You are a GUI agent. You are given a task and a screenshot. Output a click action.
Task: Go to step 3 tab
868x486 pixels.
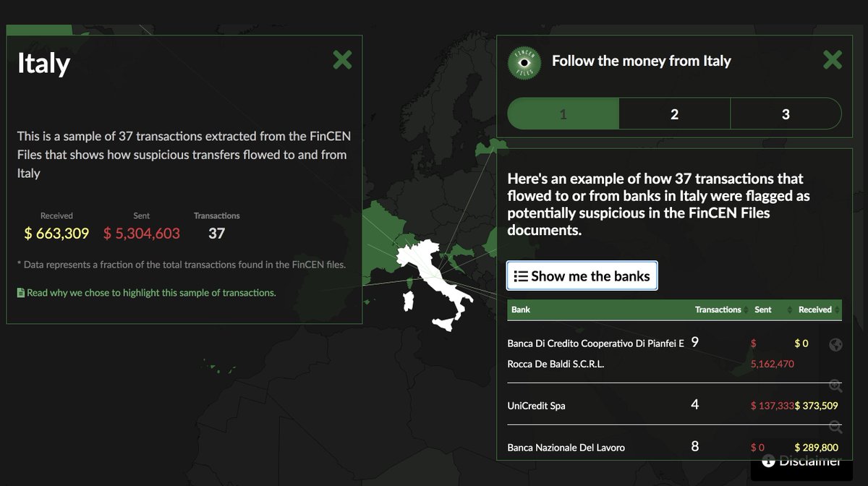click(x=786, y=114)
